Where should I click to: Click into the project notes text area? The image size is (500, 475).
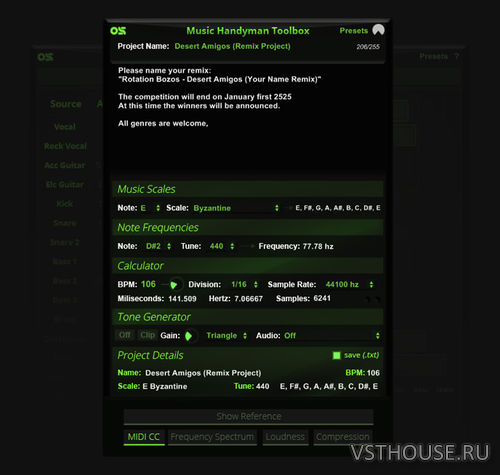[248, 117]
